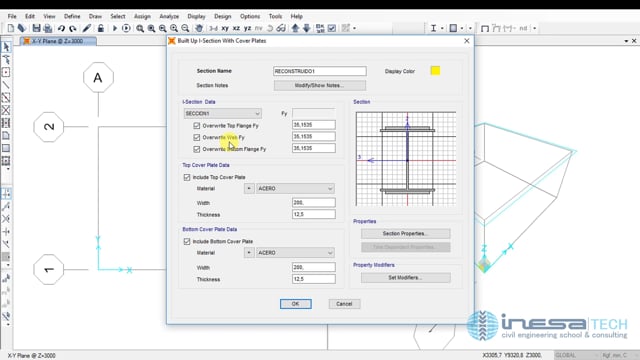The width and height of the screenshot is (640, 360).
Task: Click the pencil refresh-window icon
Action: [87, 28]
